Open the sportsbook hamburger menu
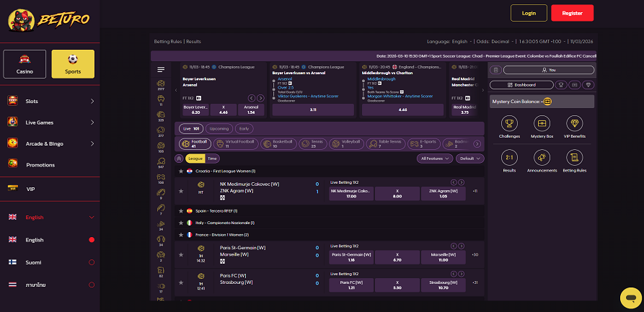 coord(161,70)
